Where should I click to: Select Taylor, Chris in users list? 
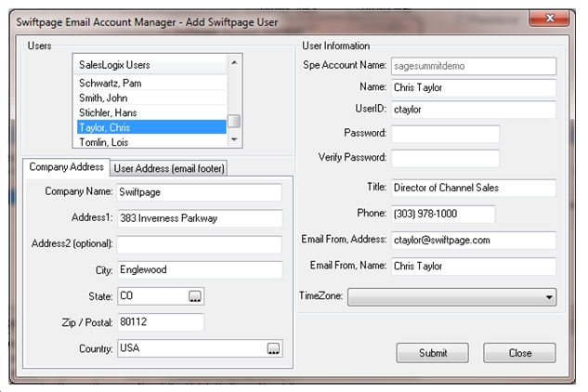pos(151,127)
